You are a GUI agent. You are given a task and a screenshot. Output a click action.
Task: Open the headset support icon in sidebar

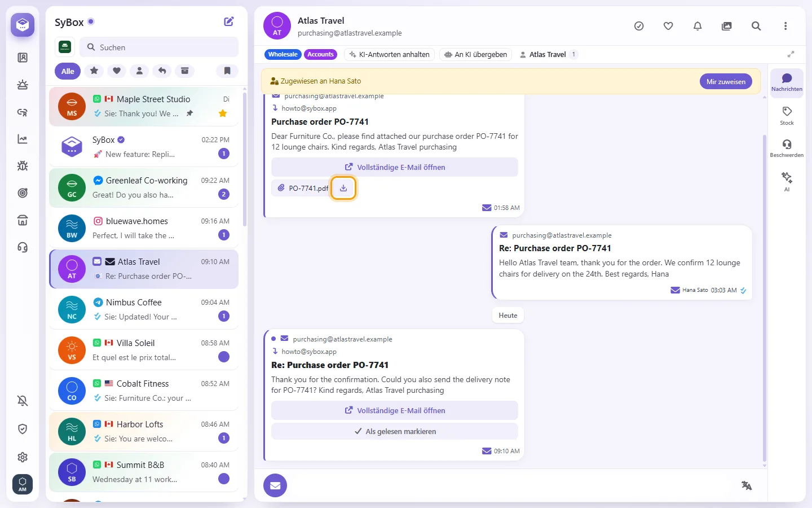click(x=23, y=247)
